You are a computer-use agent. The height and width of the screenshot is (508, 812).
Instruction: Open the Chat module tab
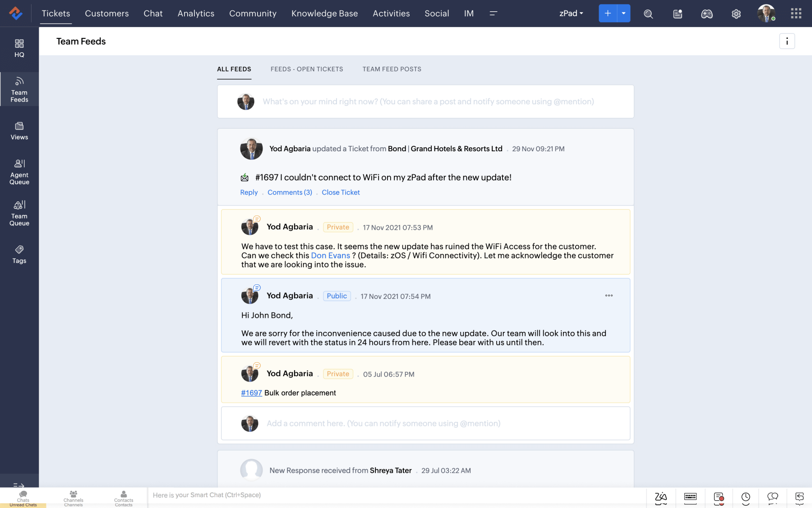click(153, 13)
